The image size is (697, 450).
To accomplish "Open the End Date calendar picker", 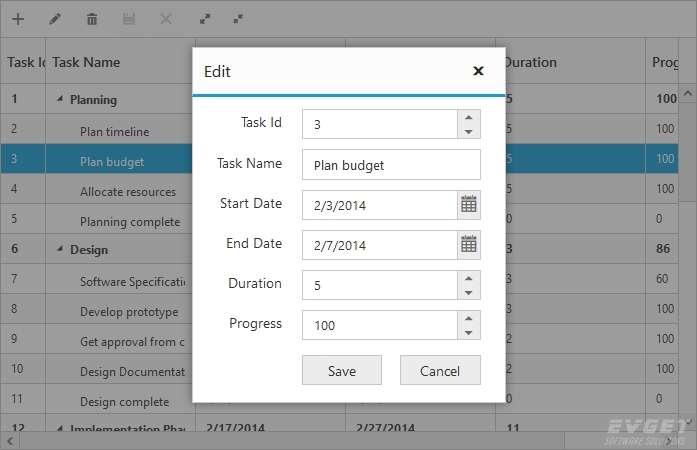I will tap(468, 244).
